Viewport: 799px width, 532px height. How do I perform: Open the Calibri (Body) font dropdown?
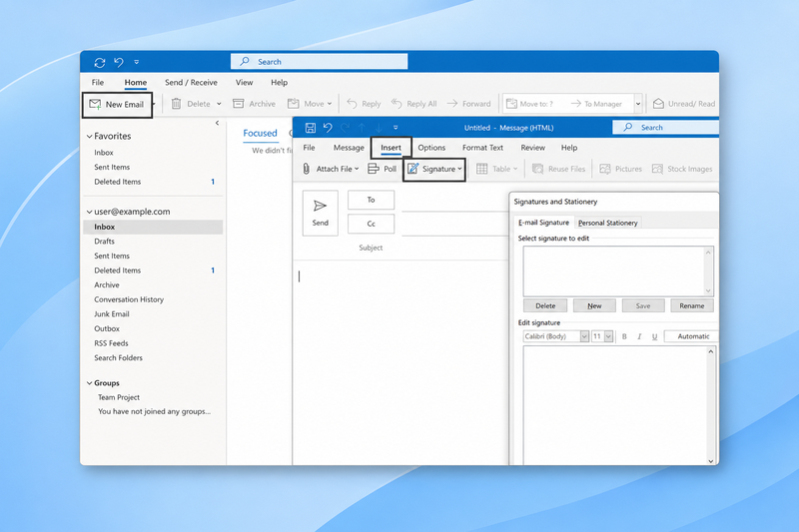[584, 336]
